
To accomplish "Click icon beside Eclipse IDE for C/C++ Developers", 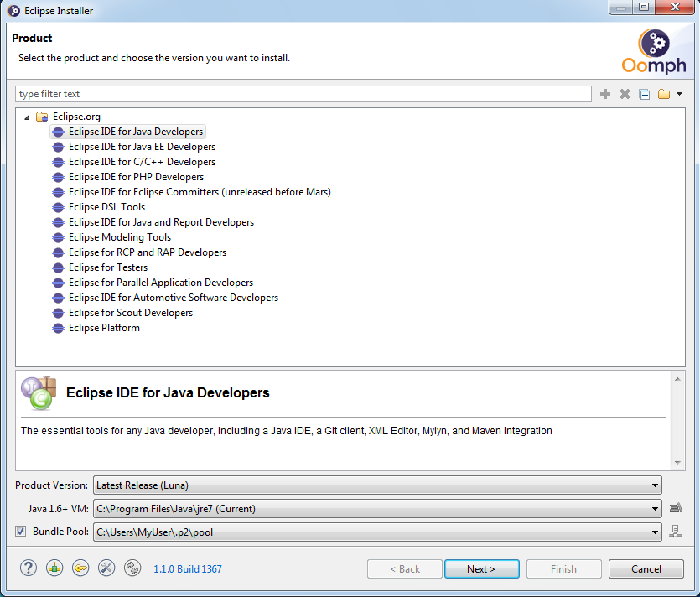I will pos(58,162).
